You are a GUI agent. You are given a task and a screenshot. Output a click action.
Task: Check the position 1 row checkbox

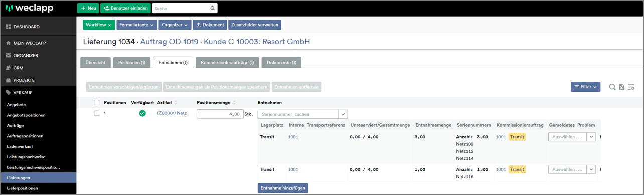click(x=97, y=113)
